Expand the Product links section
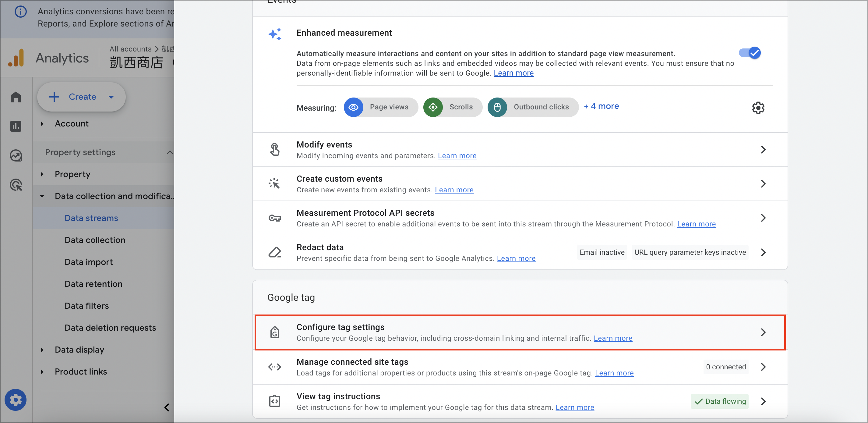 (x=42, y=372)
